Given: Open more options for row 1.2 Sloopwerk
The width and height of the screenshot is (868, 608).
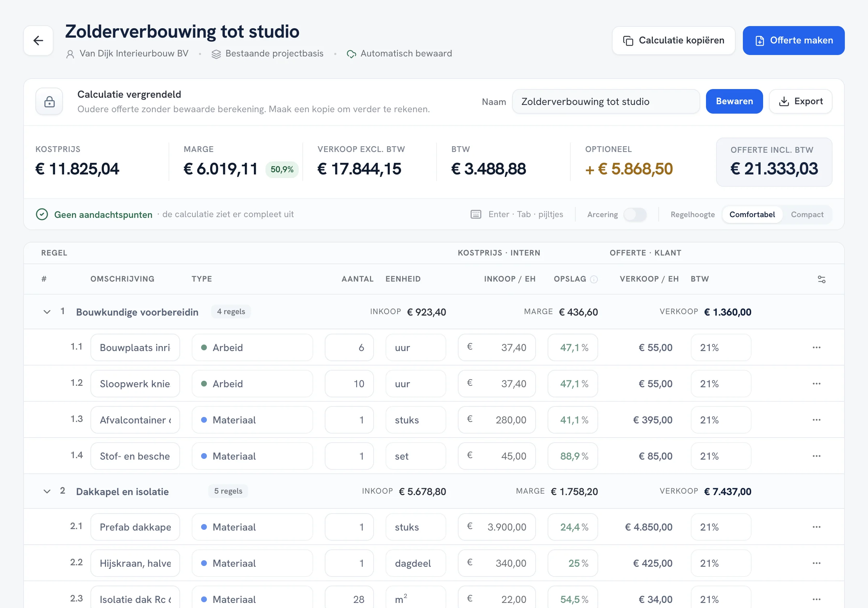Looking at the screenshot, I should (x=816, y=384).
